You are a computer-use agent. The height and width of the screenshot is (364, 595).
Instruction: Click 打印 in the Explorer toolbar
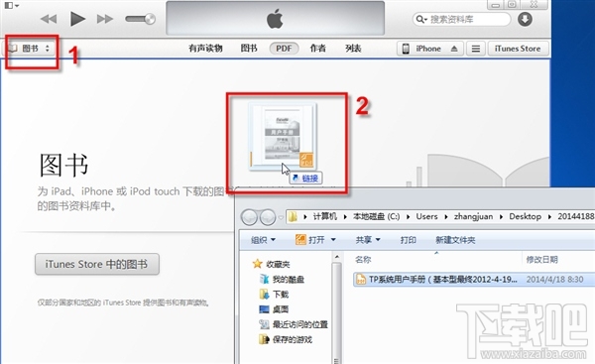tap(408, 240)
